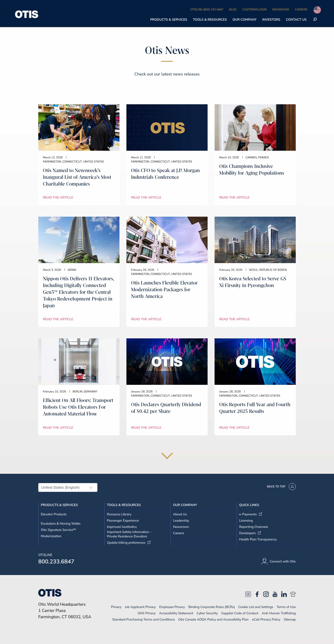
Task: Click external icon beside Update billing preferences
Action: [x=149, y=543]
